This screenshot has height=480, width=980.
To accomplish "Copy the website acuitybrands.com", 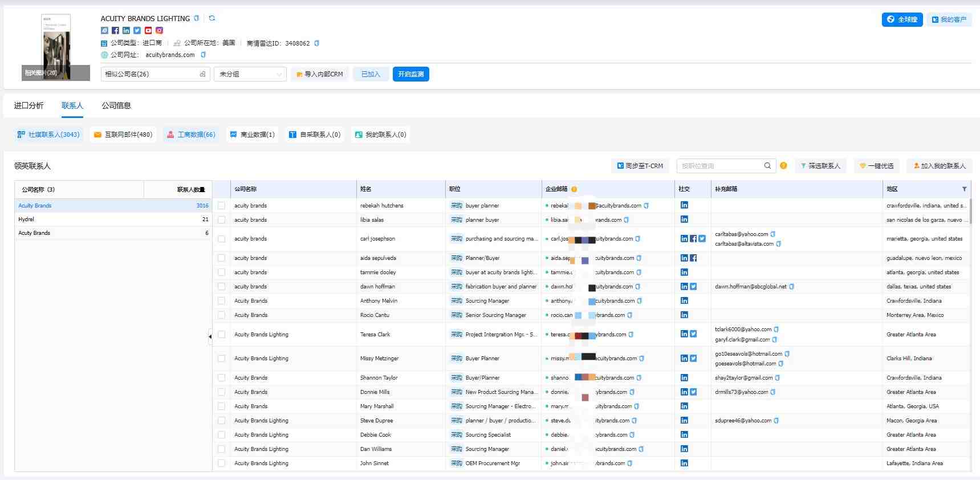I will 204,55.
